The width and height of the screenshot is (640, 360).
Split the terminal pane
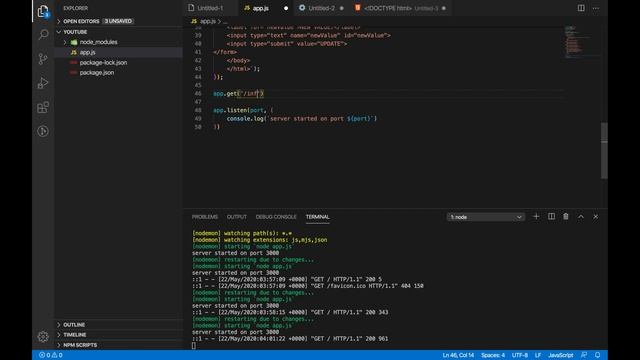coord(551,217)
